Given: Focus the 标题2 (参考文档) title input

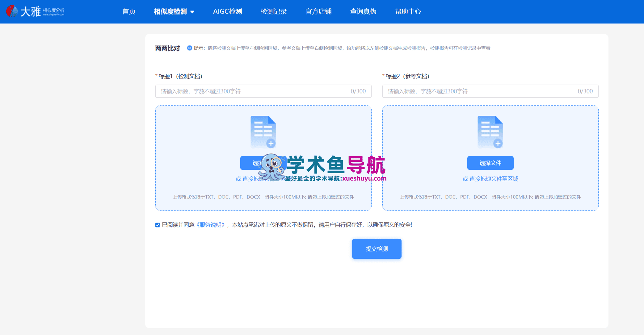Looking at the screenshot, I should (x=490, y=91).
